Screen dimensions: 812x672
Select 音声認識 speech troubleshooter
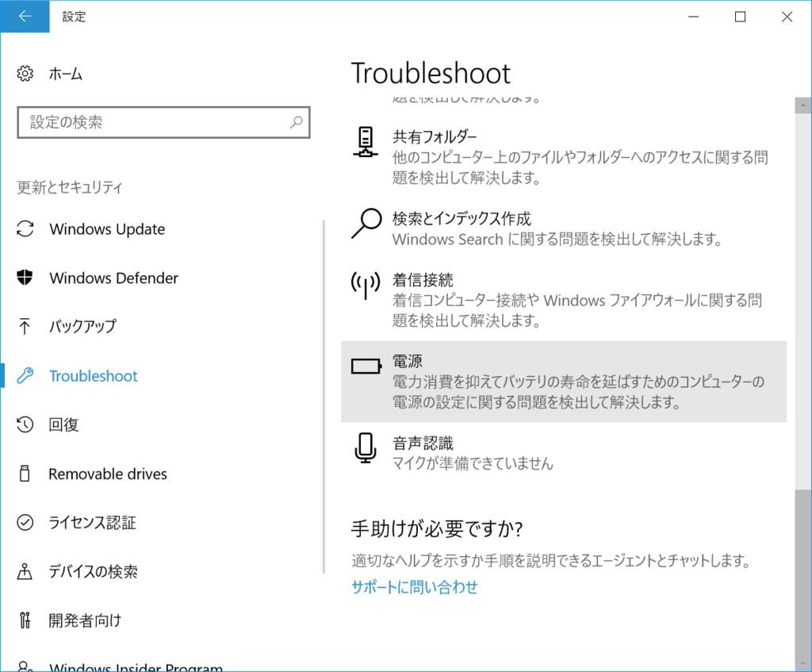564,452
